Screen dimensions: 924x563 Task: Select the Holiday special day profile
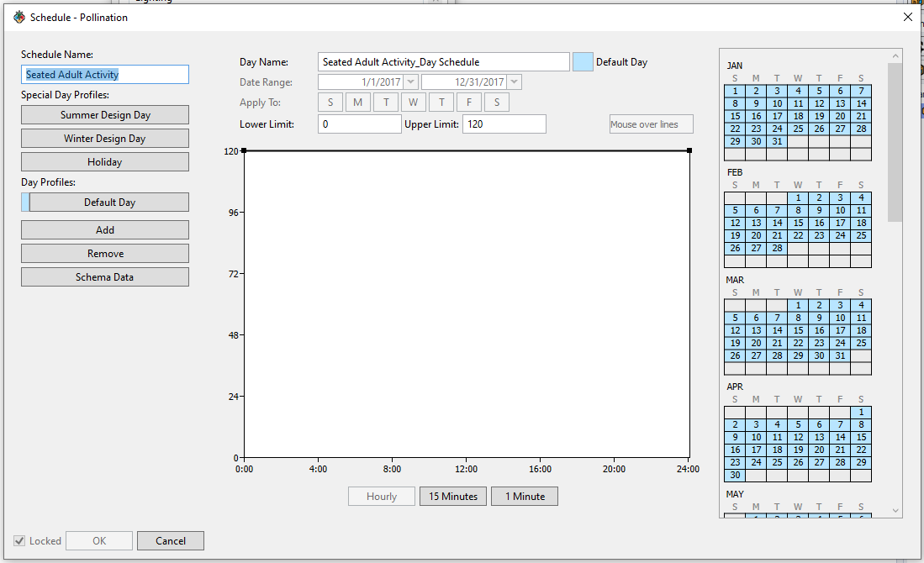click(105, 162)
